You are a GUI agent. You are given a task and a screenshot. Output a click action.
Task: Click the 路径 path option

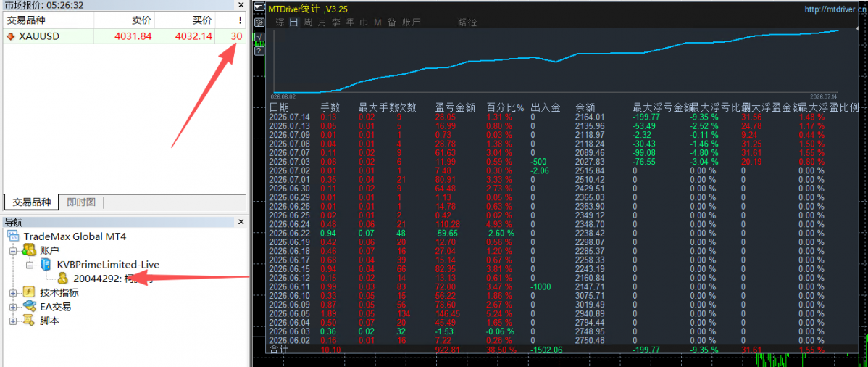[x=467, y=22]
